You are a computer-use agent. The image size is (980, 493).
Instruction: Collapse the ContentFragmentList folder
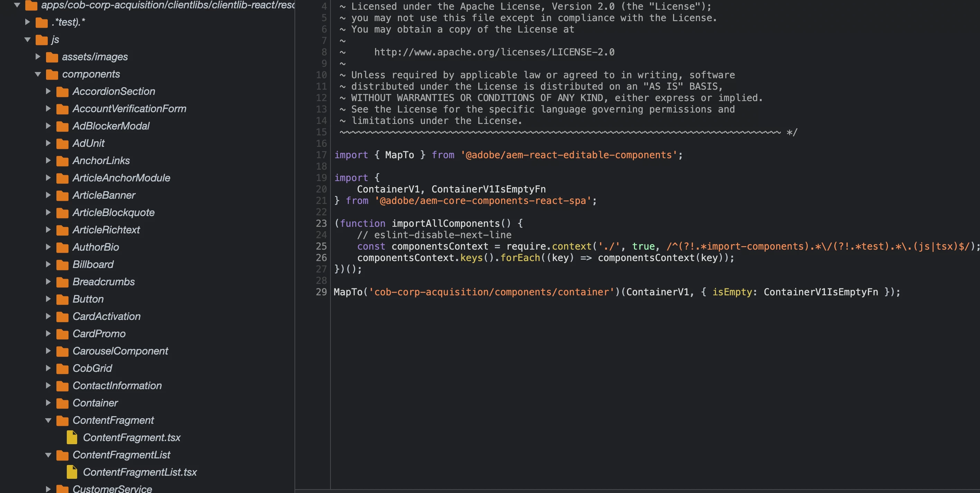[48, 455]
